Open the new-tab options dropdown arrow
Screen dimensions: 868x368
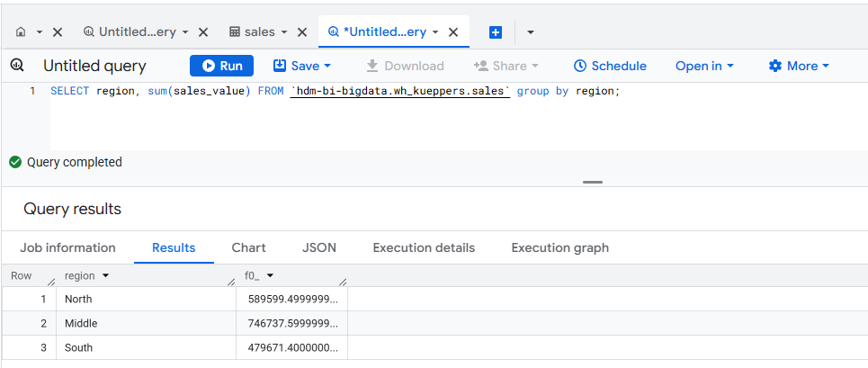point(531,32)
